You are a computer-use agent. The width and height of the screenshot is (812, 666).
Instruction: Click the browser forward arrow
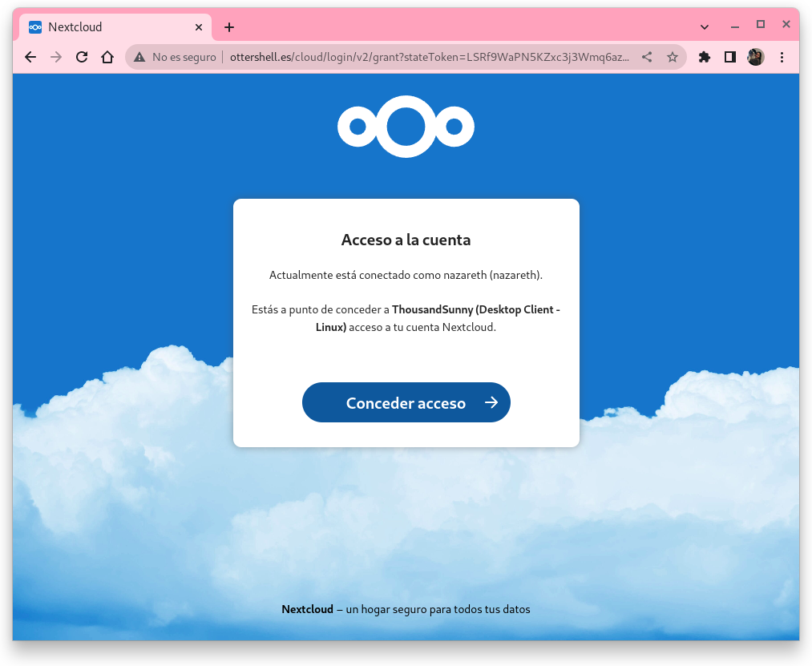tap(56, 57)
